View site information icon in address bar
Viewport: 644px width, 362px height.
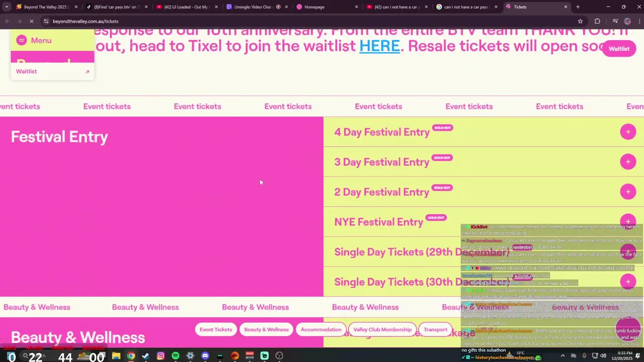coord(46,21)
